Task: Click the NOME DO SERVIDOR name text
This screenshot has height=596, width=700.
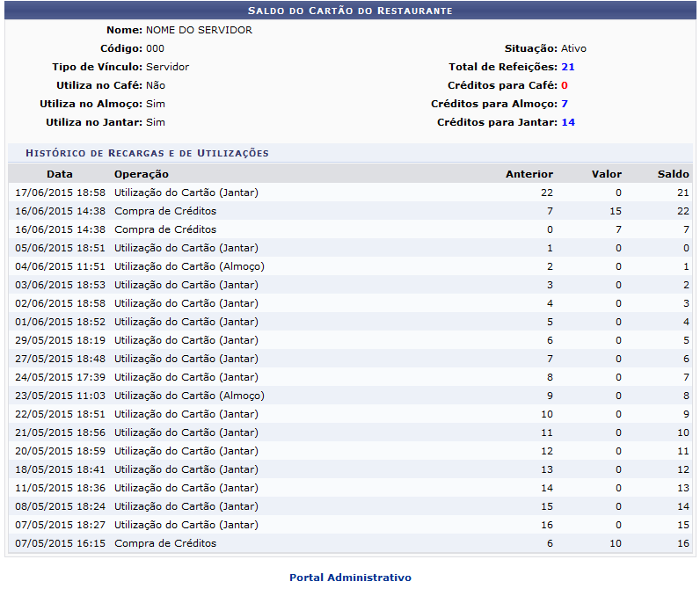Action: [199, 30]
